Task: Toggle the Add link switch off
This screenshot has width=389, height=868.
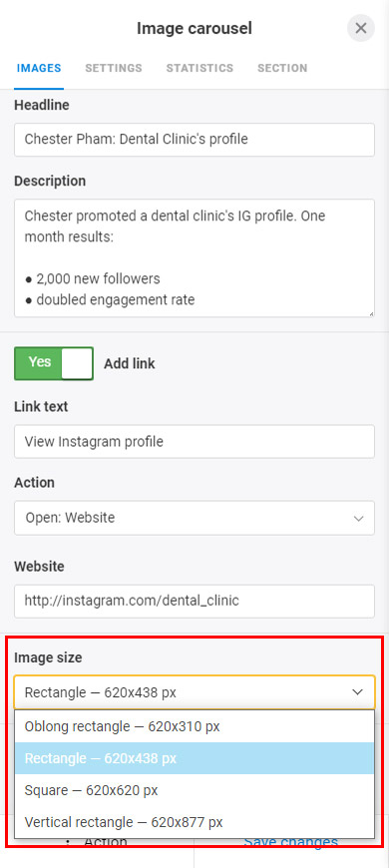Action: tap(54, 363)
